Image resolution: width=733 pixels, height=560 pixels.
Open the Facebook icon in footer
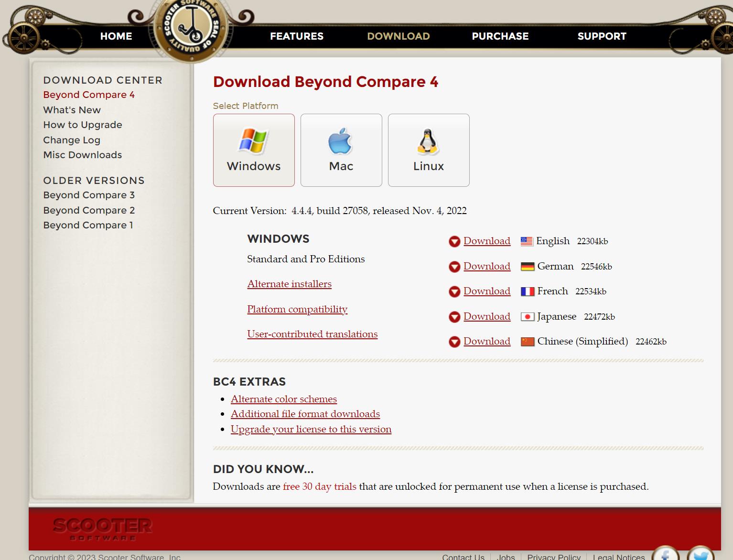coord(665,554)
